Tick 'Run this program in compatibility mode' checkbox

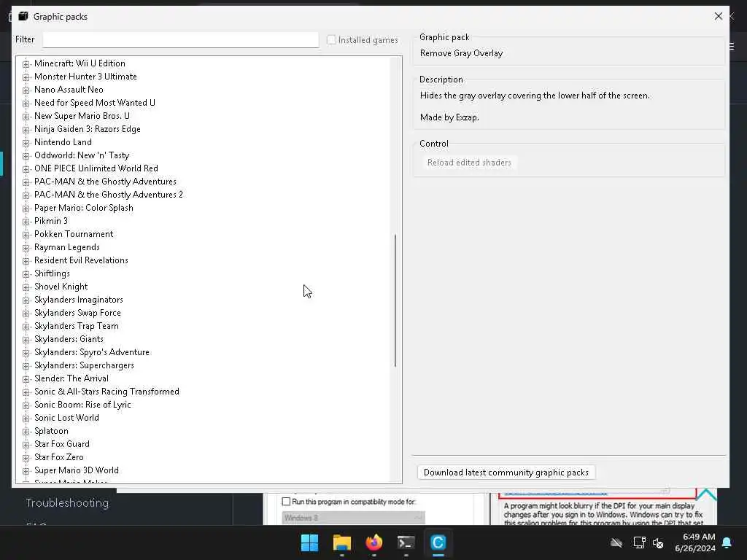(286, 502)
